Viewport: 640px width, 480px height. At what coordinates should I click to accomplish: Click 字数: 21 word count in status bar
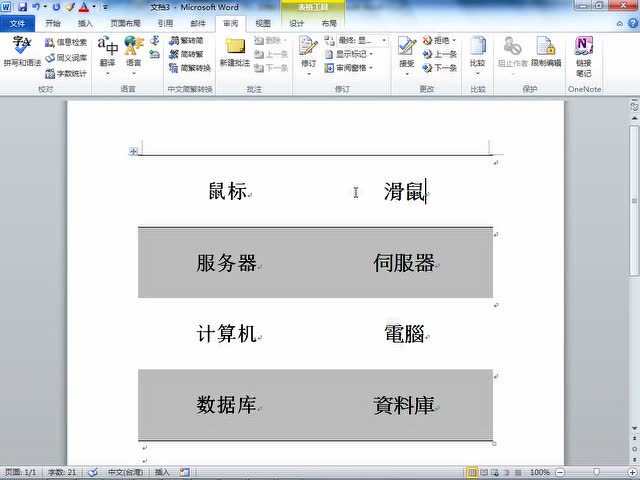pyautogui.click(x=62, y=472)
